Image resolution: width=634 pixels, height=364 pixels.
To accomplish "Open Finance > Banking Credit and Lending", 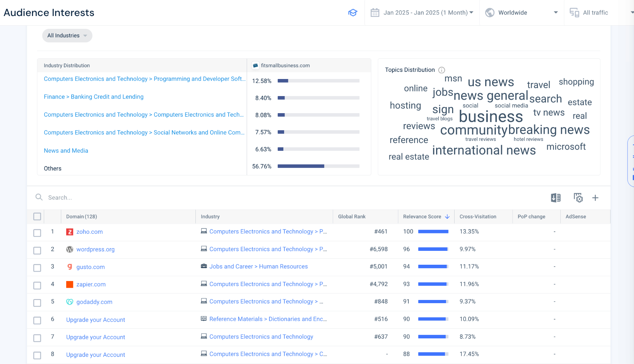I will click(94, 97).
